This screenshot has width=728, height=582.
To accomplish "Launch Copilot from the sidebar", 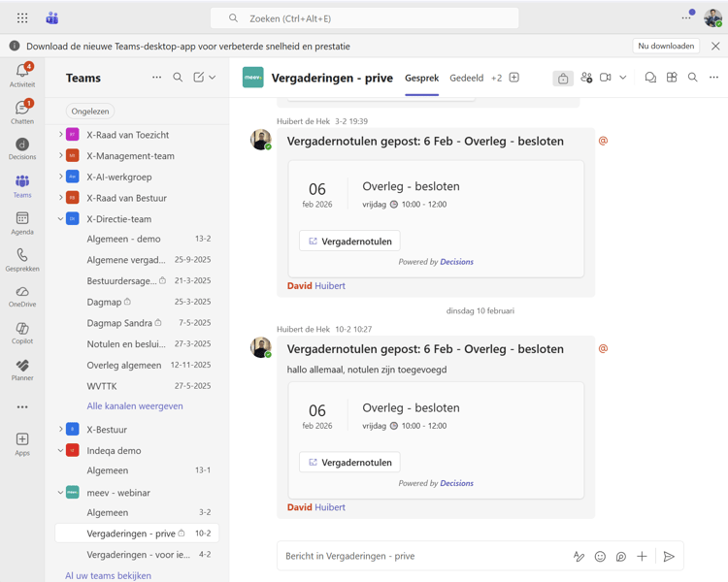I will click(x=21, y=332).
